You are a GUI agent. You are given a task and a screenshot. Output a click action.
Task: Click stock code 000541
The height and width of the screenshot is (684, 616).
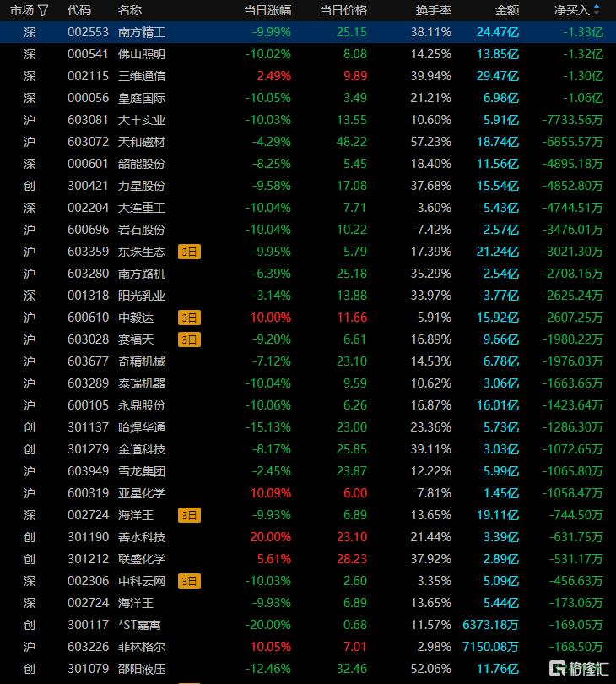[88, 54]
